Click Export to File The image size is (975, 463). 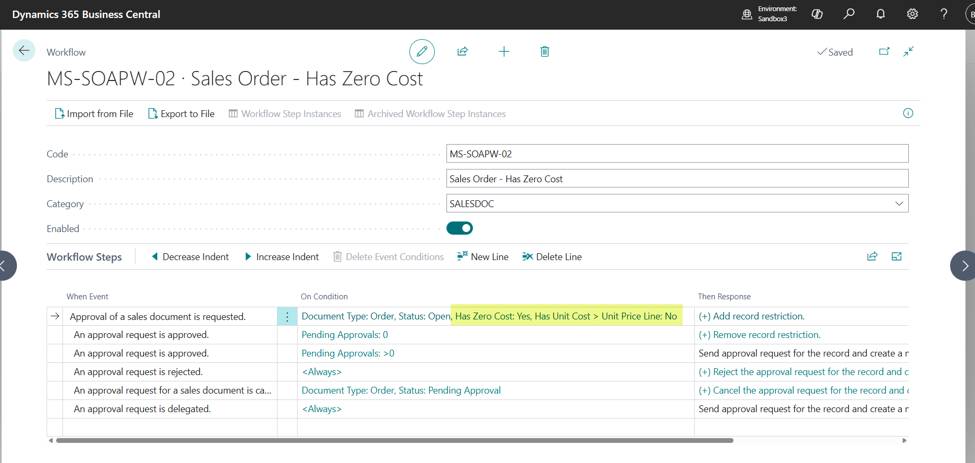(x=181, y=114)
